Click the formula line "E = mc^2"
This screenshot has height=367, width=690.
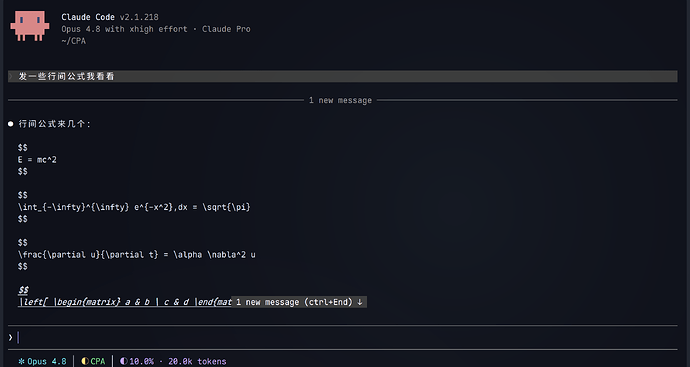coord(37,160)
